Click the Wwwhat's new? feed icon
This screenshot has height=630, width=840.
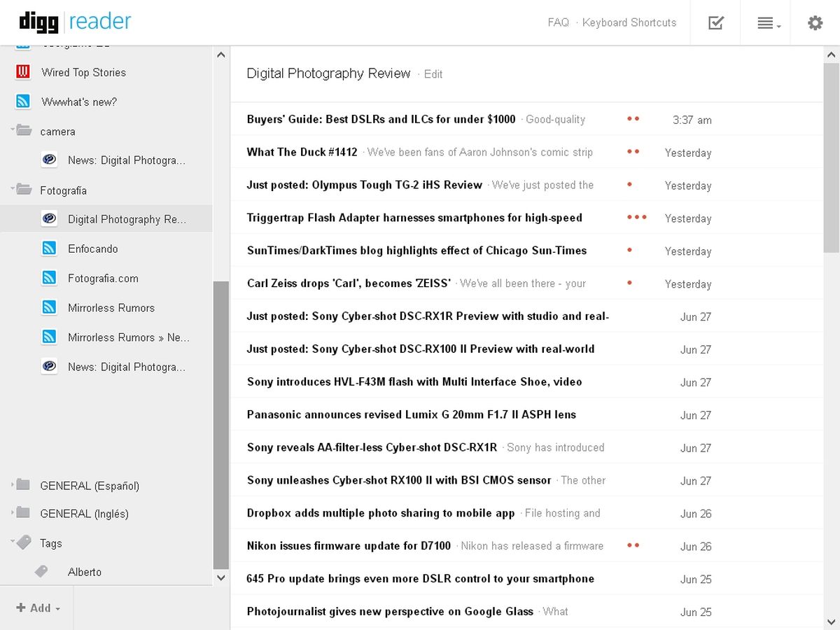22,101
